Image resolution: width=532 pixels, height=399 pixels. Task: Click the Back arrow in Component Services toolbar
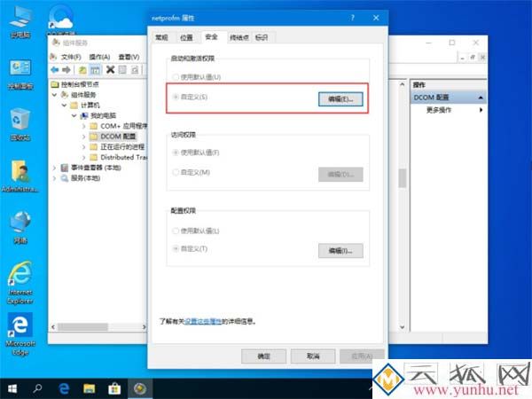tap(55, 70)
